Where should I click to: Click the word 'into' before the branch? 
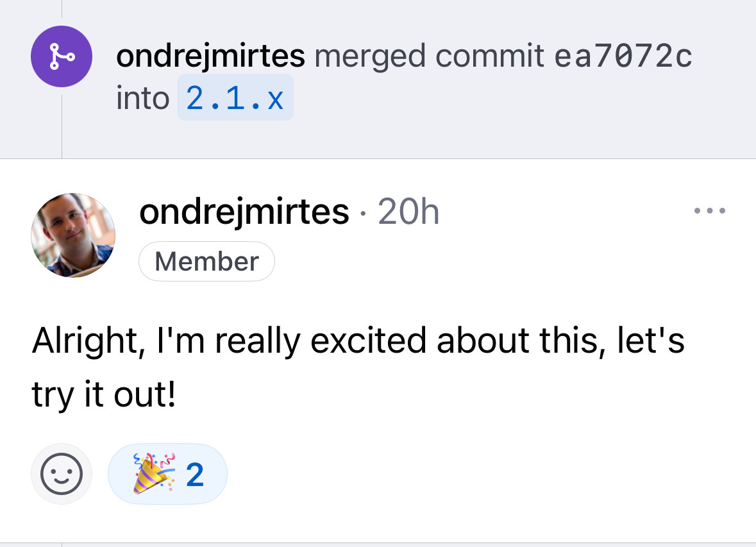(x=143, y=98)
